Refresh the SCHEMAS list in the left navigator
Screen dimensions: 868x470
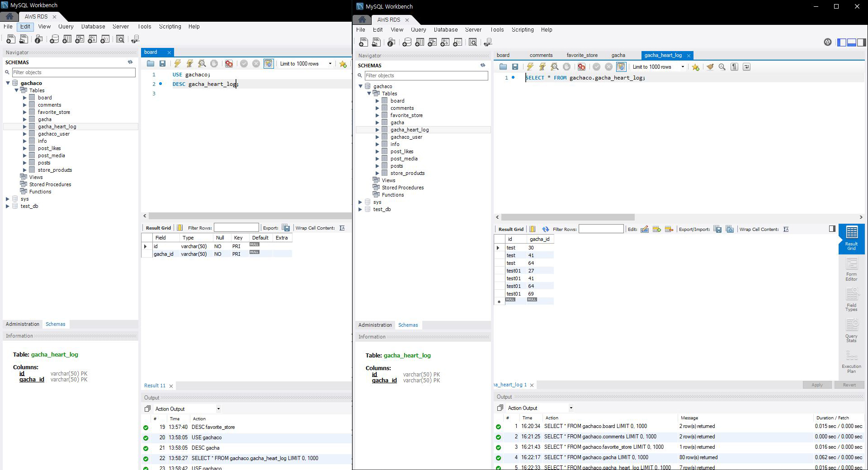(130, 62)
